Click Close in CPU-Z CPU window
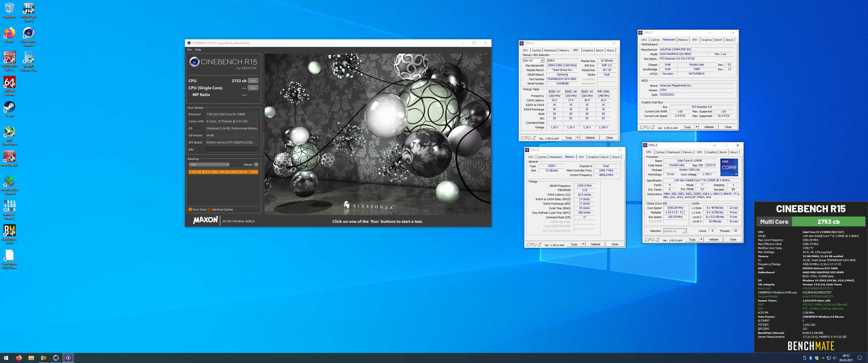The height and width of the screenshot is (363, 868). tap(733, 239)
